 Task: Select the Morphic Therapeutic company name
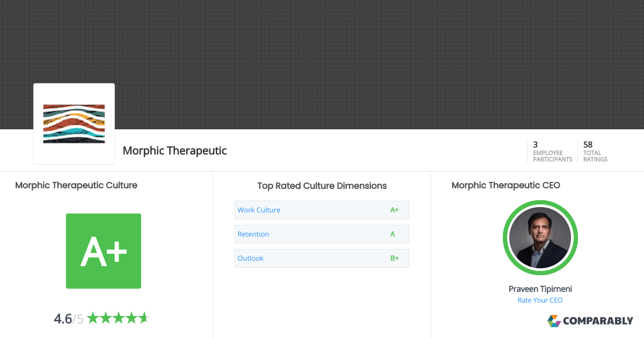point(175,151)
